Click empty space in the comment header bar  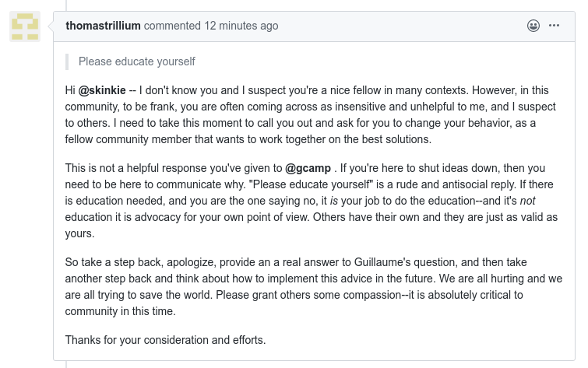401,26
